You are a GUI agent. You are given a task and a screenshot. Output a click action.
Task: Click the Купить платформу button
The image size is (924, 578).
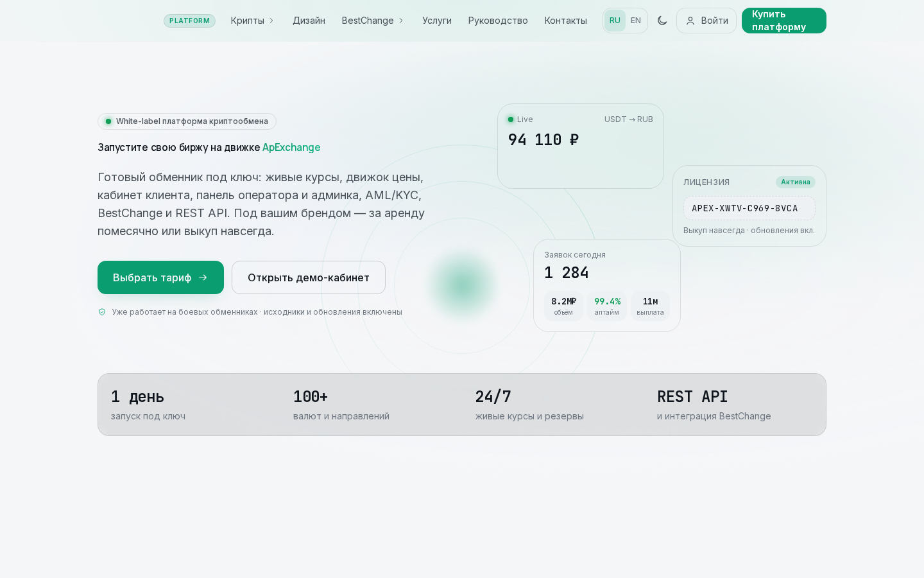click(x=784, y=21)
